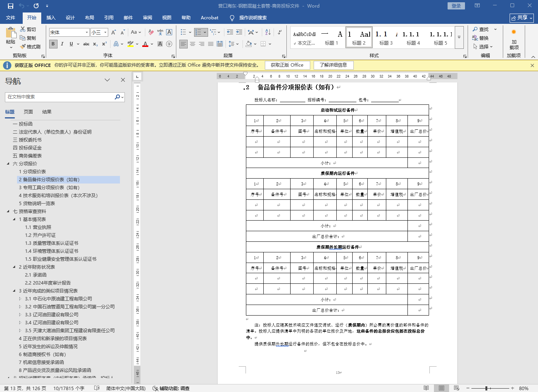Collapse the 七 资格审查资料 heading in navigation
538x392 pixels.
[x=8, y=212]
